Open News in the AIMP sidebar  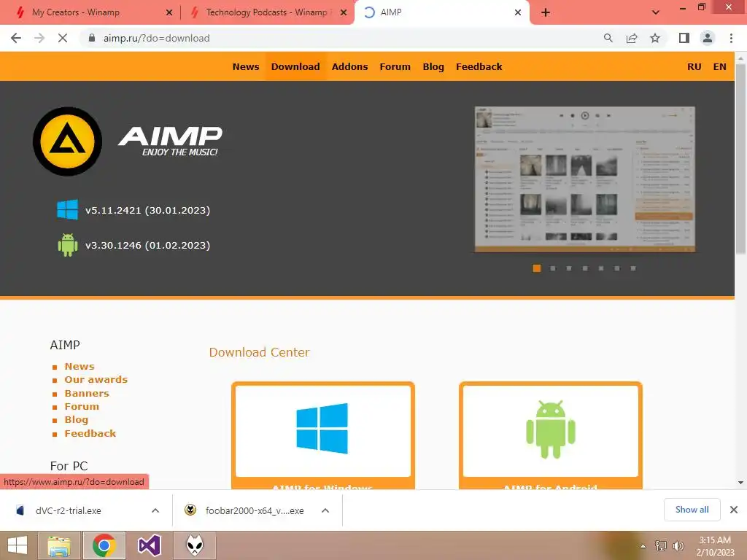[80, 366]
